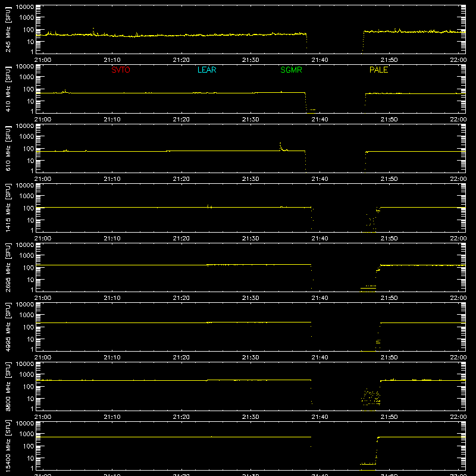The width and height of the screenshot is (476, 476).
Task: Click the 22:00 tick under 245 MHz plot
Action: point(458,60)
